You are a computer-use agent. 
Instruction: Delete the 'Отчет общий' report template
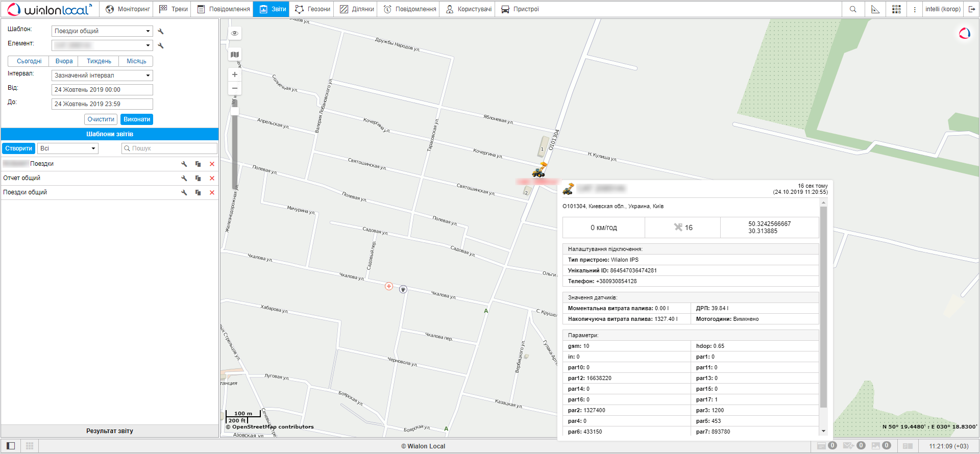pyautogui.click(x=212, y=179)
